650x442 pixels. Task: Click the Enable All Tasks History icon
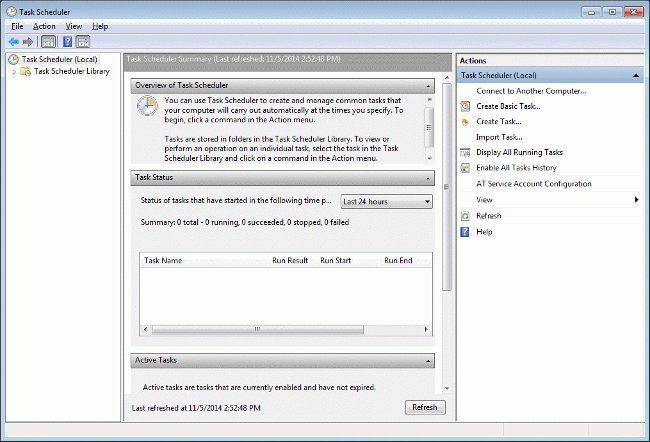[465, 168]
